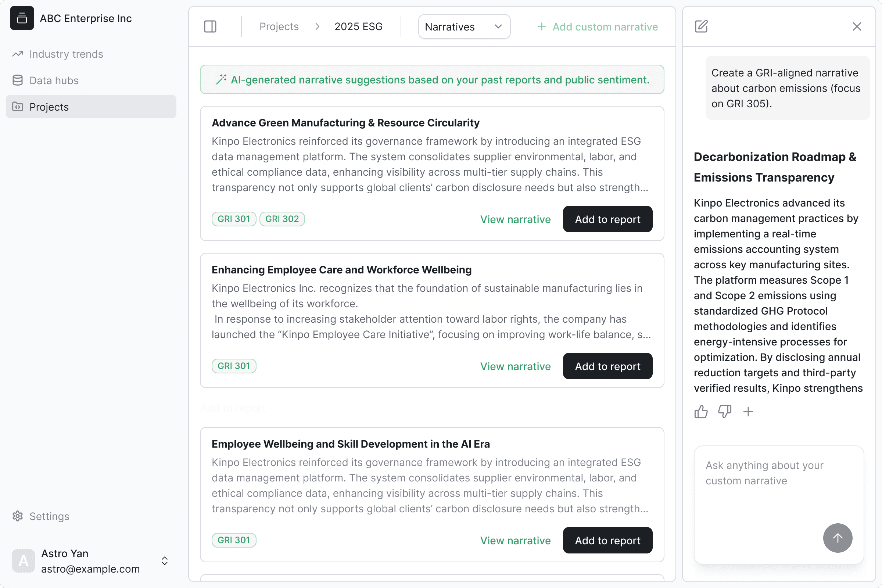The height and width of the screenshot is (588, 882).
Task: Click Add custom narrative
Action: [x=598, y=26]
